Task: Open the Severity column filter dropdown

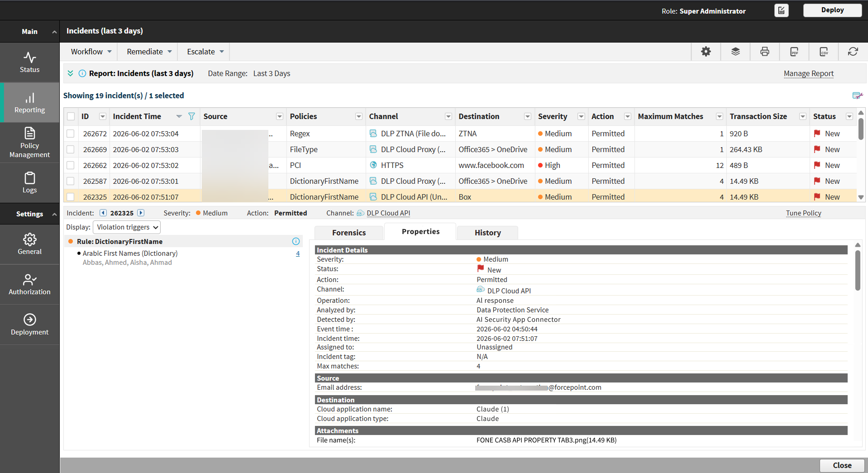Action: point(581,116)
